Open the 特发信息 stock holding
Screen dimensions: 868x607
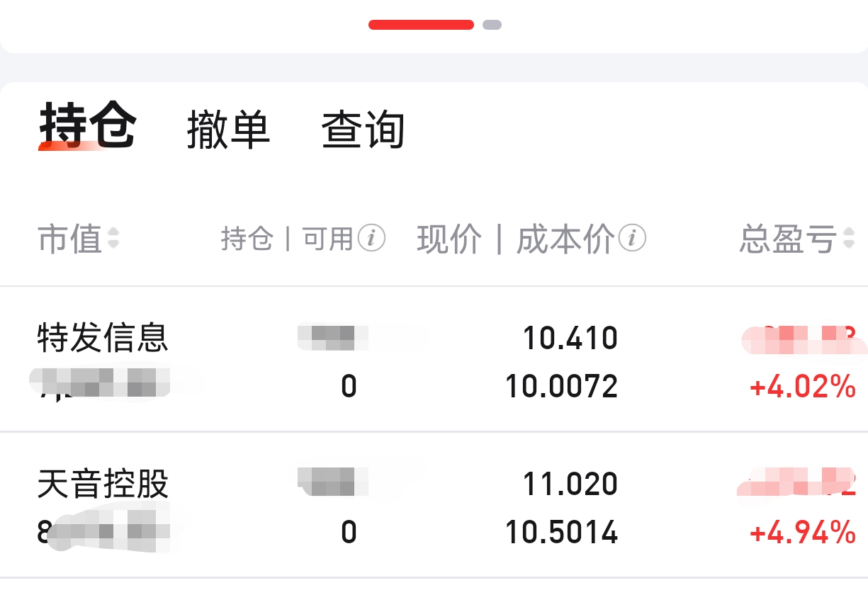click(103, 338)
